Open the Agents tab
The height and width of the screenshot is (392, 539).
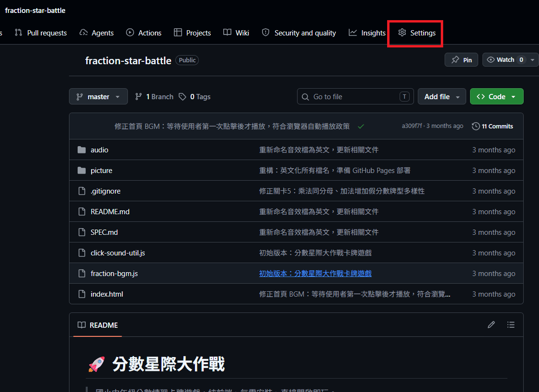coord(97,33)
